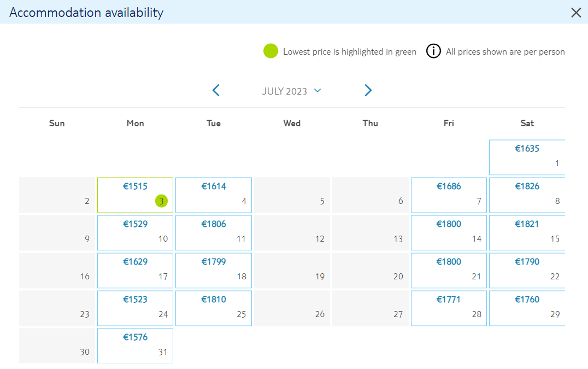Image resolution: width=588 pixels, height=369 pixels.
Task: Select July 7 priced €1686
Action: click(449, 195)
